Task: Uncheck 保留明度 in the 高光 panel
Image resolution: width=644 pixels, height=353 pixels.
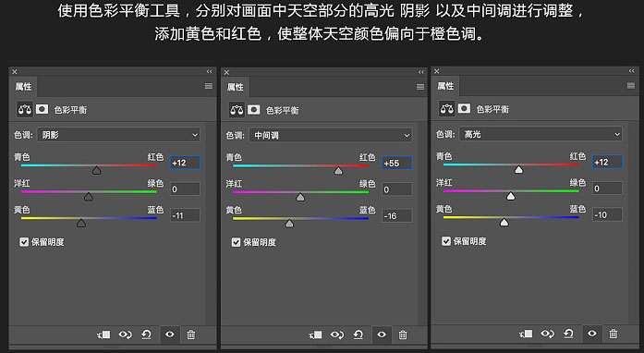Action: tap(446, 241)
